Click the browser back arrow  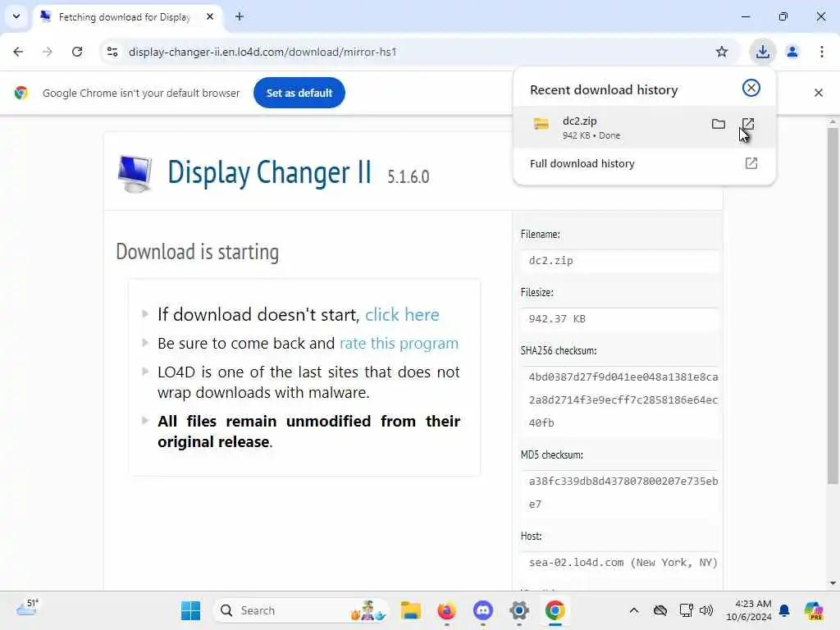point(18,52)
